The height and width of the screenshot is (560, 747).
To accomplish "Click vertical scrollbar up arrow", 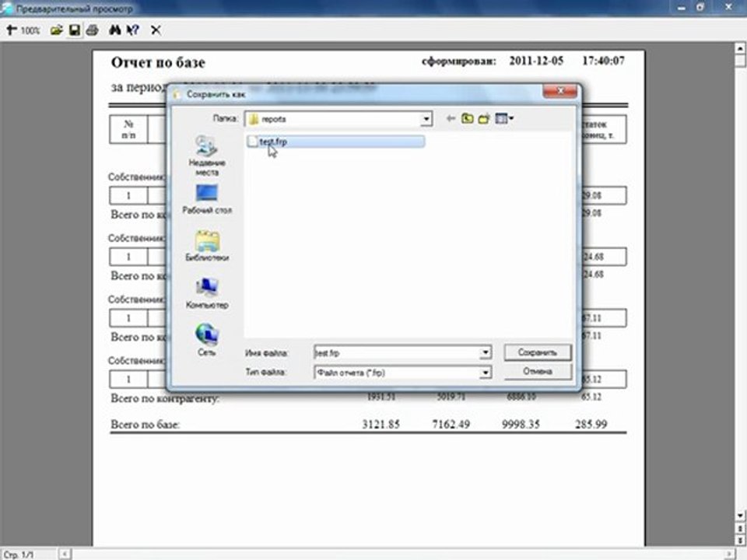I will point(740,48).
